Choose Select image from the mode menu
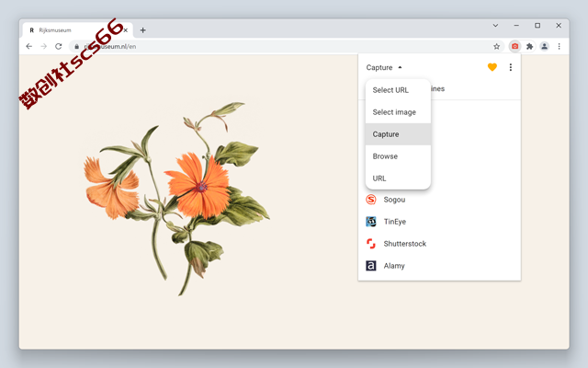The width and height of the screenshot is (588, 368). [398, 112]
